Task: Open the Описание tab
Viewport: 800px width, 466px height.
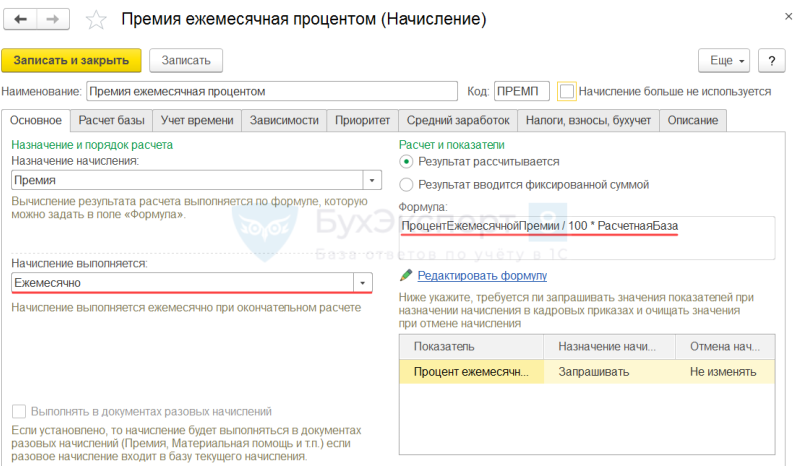Action: 692,120
